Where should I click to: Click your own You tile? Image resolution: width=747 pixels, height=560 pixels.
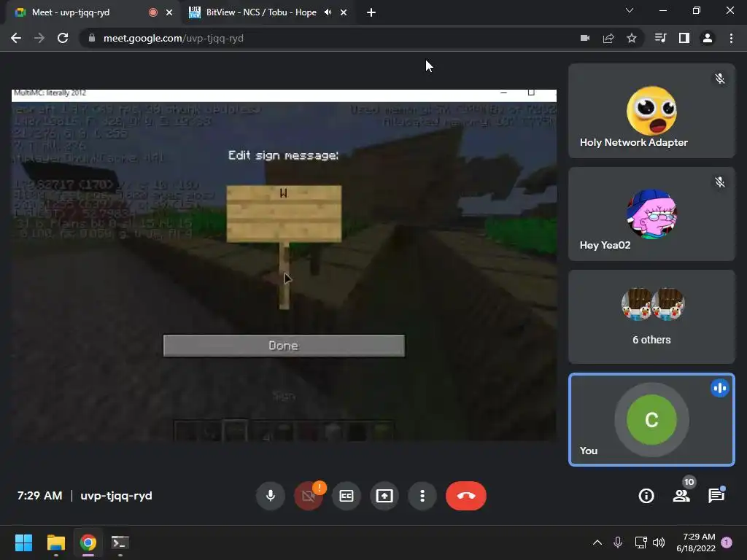coord(651,419)
